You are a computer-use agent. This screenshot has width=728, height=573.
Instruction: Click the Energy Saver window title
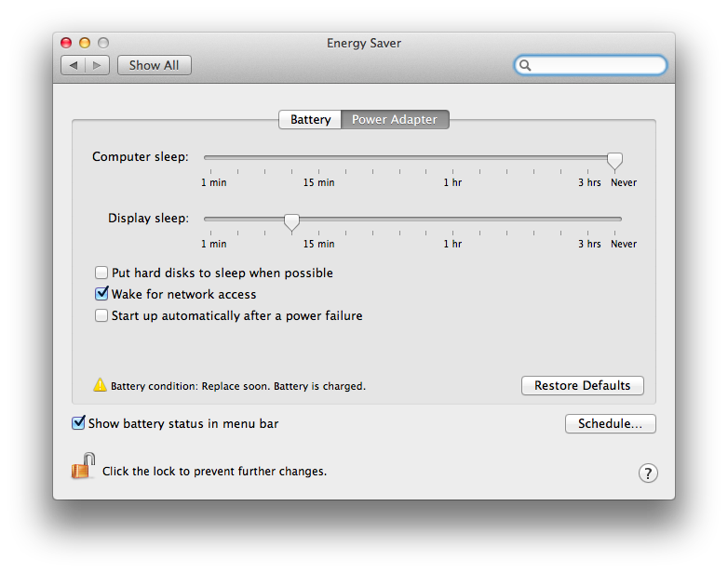click(364, 43)
